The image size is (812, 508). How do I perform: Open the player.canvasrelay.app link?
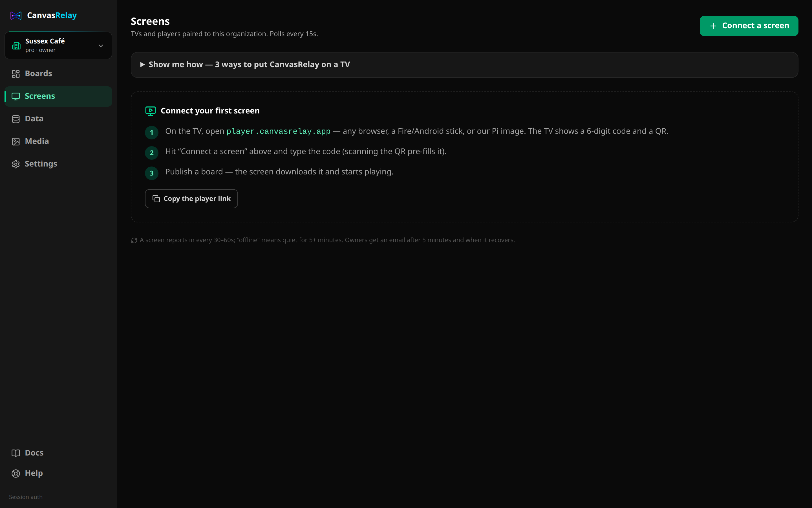(x=279, y=131)
